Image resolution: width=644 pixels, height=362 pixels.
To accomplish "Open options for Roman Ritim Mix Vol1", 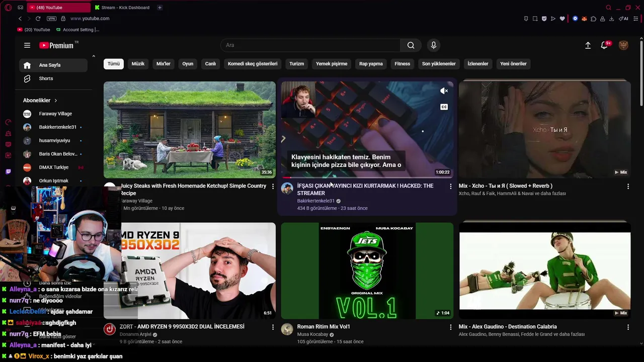I will pos(450,327).
